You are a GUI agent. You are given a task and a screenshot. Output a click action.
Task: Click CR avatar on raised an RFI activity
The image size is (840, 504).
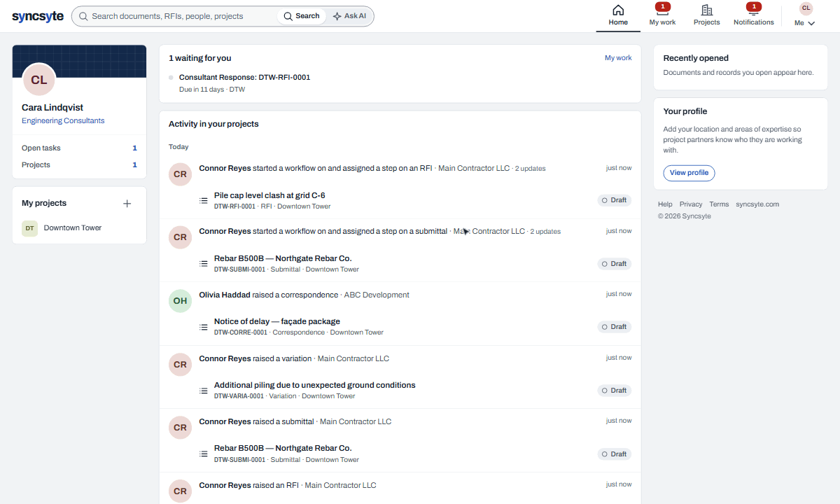point(180,491)
